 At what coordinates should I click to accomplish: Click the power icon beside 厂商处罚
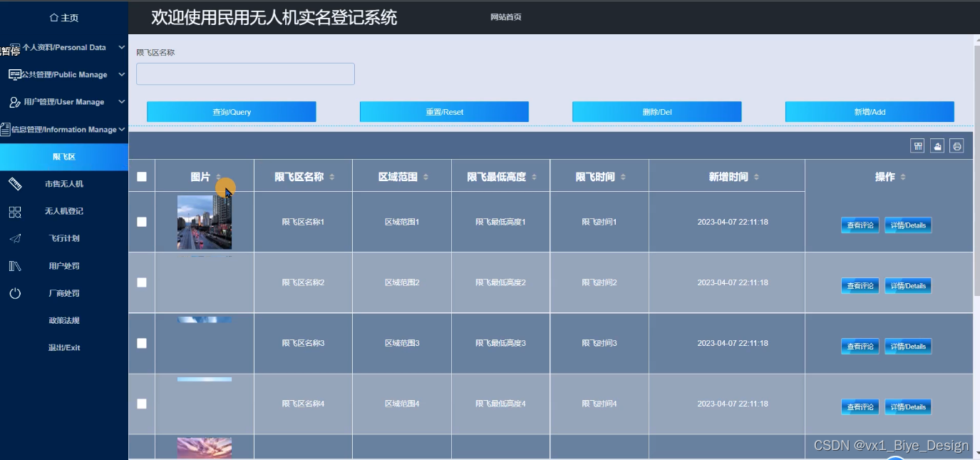point(15,293)
